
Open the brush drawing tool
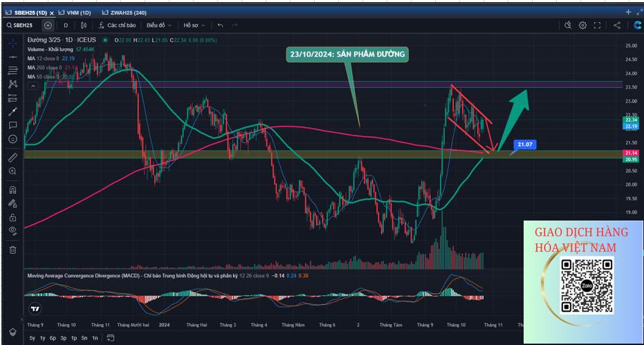coord(12,111)
